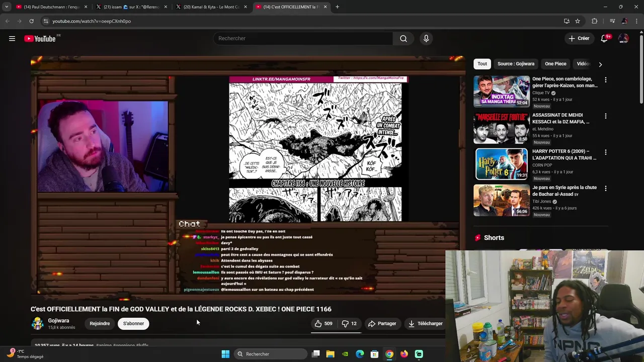Image resolution: width=644 pixels, height=362 pixels.
Task: Start voice search with microphone icon
Action: click(426, 39)
